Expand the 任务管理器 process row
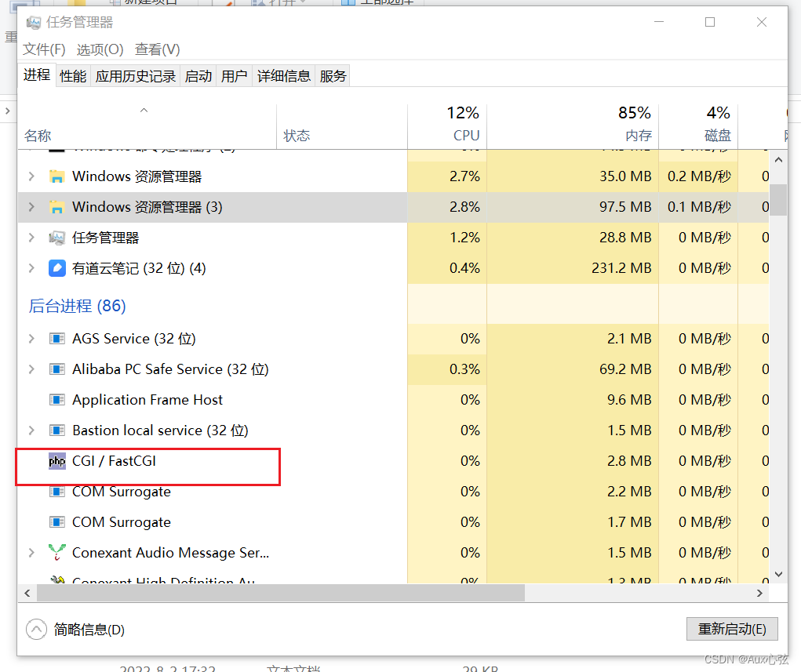 31,238
